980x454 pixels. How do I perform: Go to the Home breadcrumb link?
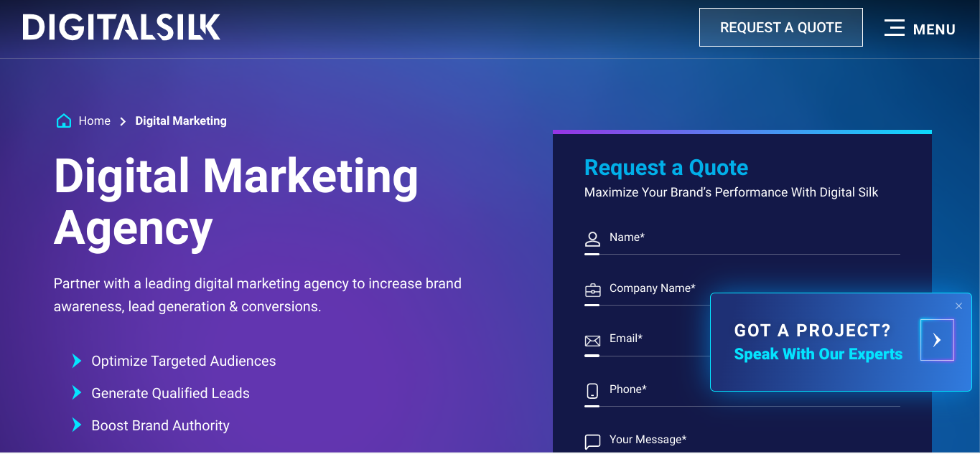click(x=95, y=120)
